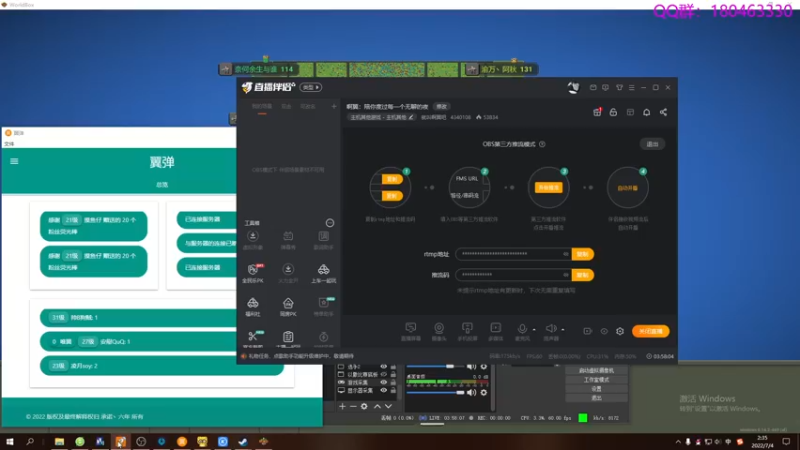Open the notification bell
This screenshot has height=450, width=800.
click(x=646, y=112)
